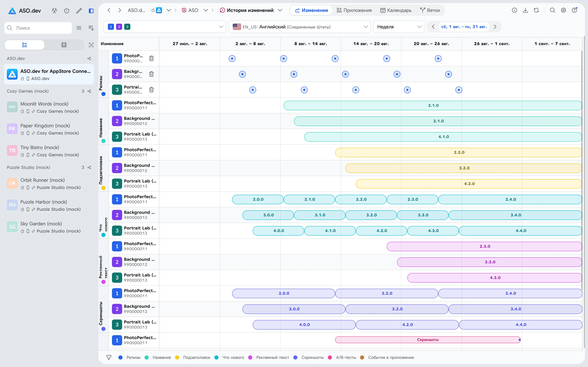Expand the app icon breadcrumb chevron
The width and height of the screenshot is (588, 367).
tap(169, 10)
